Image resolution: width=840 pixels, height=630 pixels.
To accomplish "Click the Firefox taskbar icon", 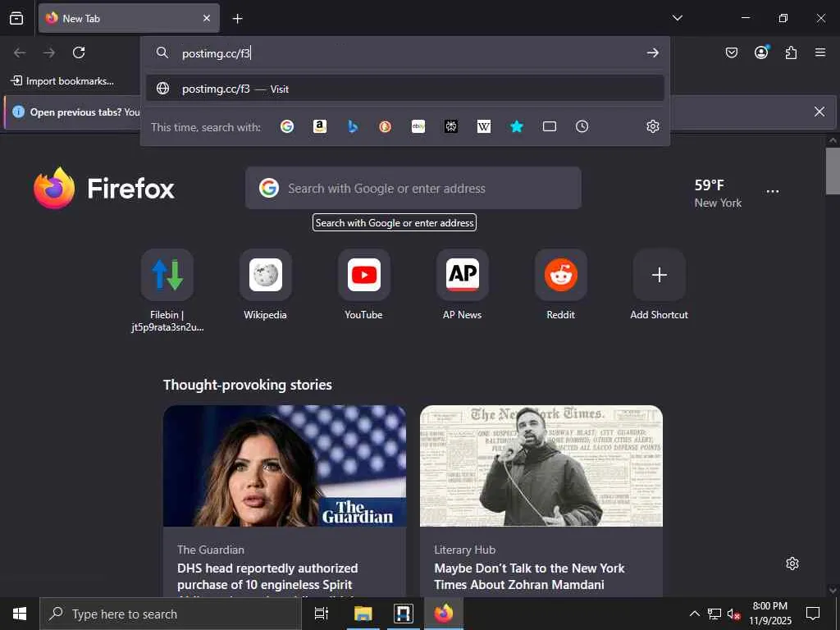I will (444, 614).
